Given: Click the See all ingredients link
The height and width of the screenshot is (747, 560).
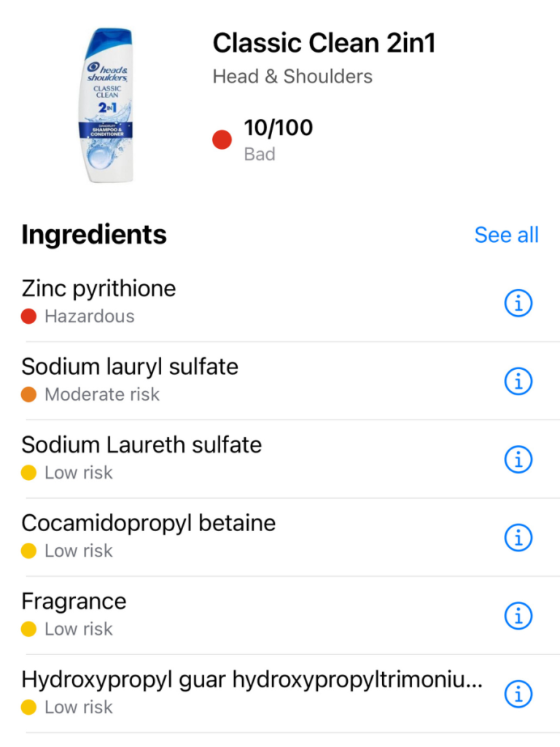Looking at the screenshot, I should pyautogui.click(x=506, y=235).
